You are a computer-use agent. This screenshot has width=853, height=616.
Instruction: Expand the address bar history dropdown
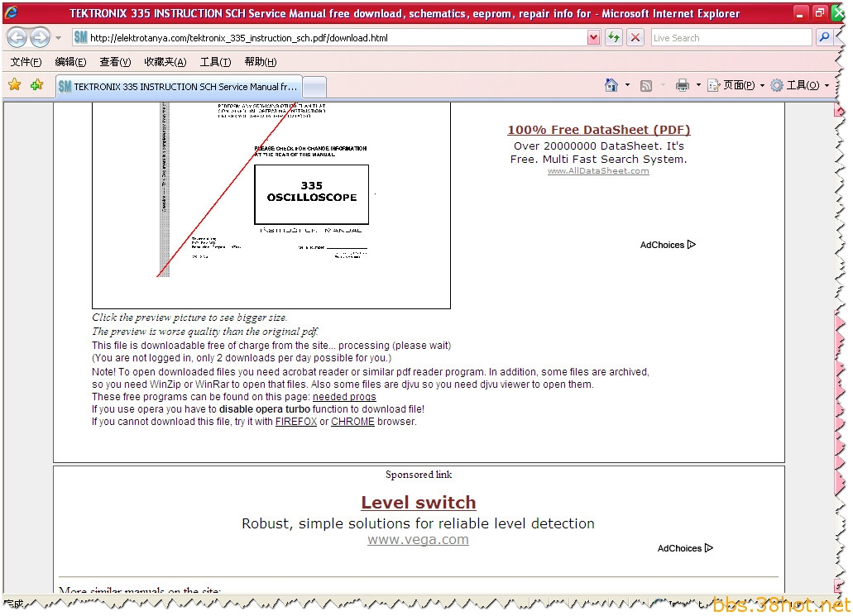[x=593, y=38]
